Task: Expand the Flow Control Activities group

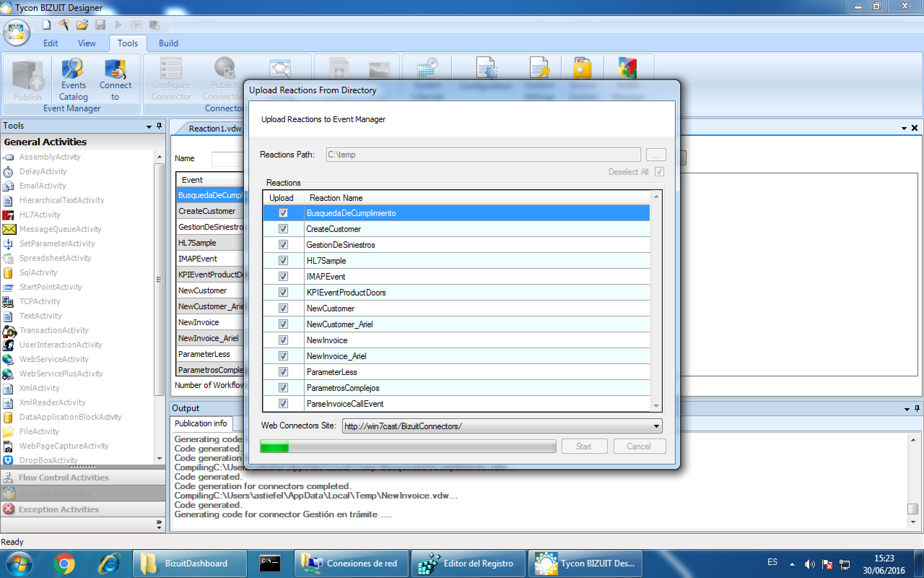Action: point(83,478)
